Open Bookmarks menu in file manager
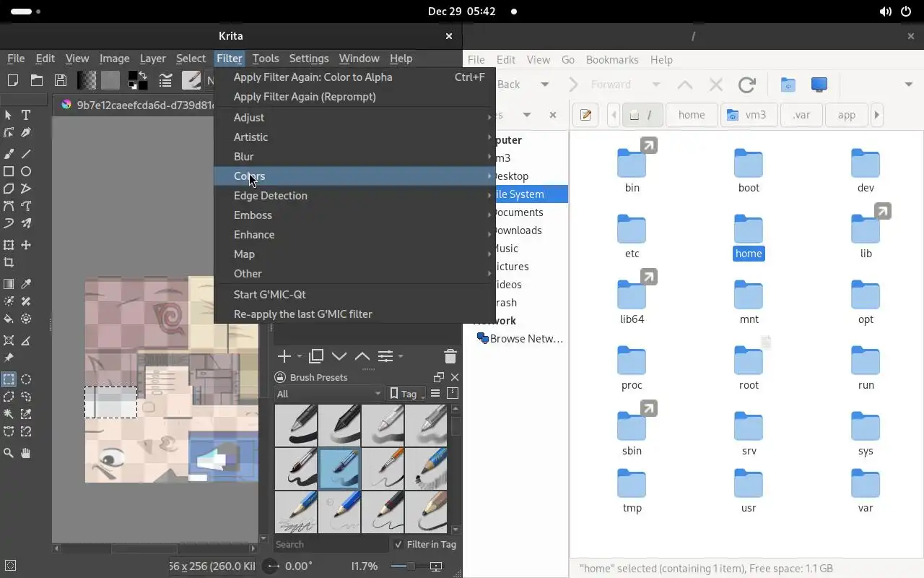 click(611, 59)
